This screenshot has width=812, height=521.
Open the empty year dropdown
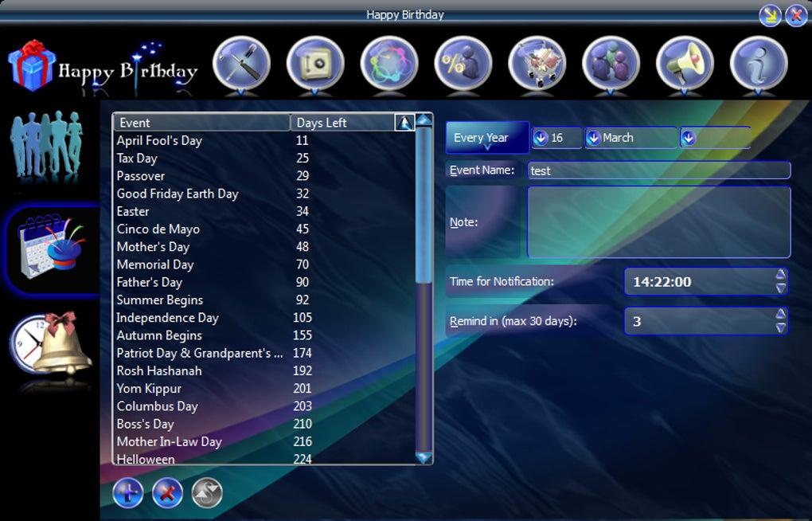point(715,138)
